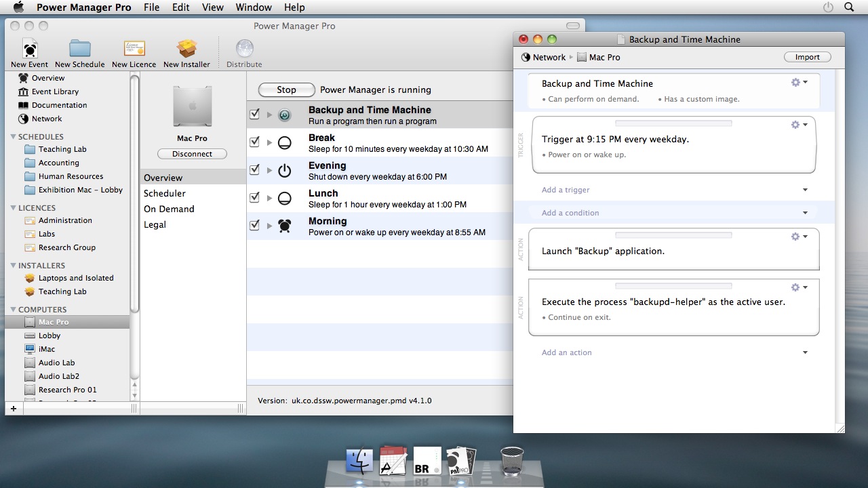868x488 pixels.
Task: Open the gear menu for the trigger
Action: pos(799,125)
